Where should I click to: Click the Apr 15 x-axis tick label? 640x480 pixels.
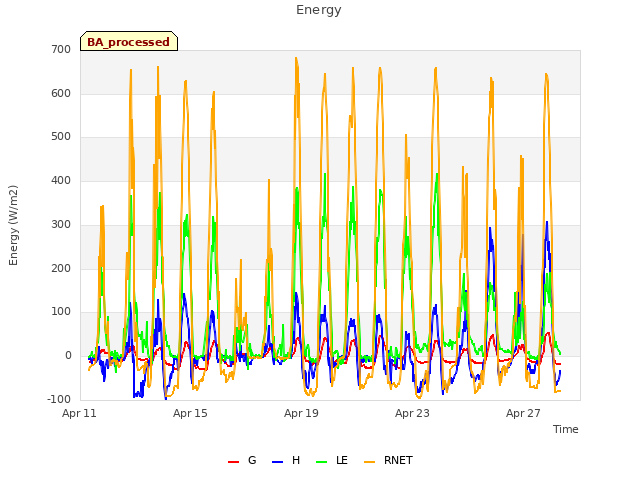click(190, 413)
